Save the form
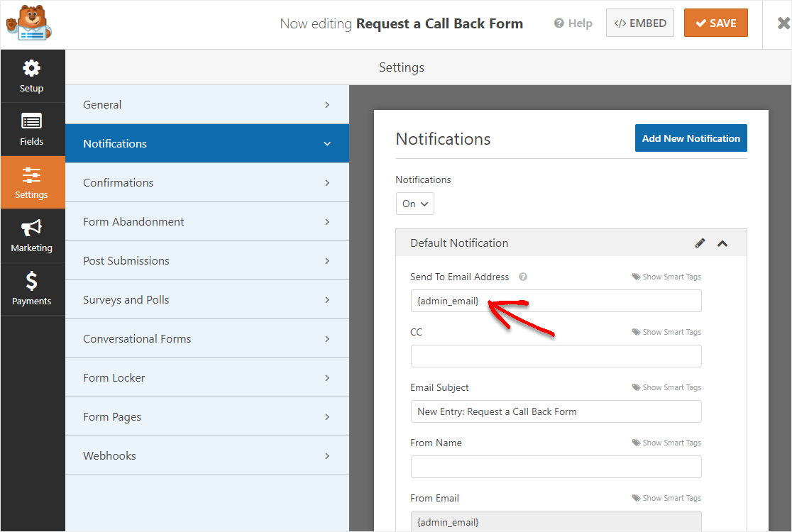 [x=715, y=23]
